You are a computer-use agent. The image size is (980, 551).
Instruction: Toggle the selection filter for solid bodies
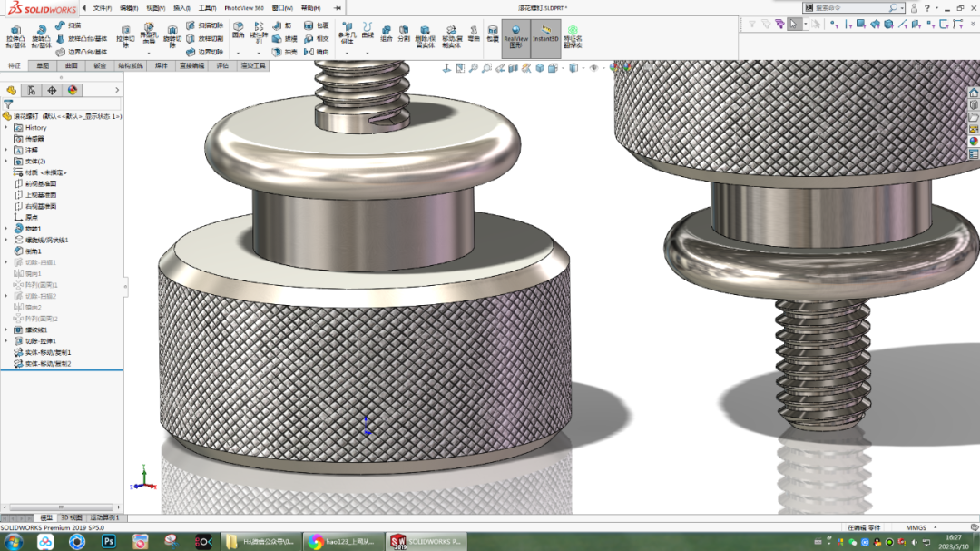888,25
